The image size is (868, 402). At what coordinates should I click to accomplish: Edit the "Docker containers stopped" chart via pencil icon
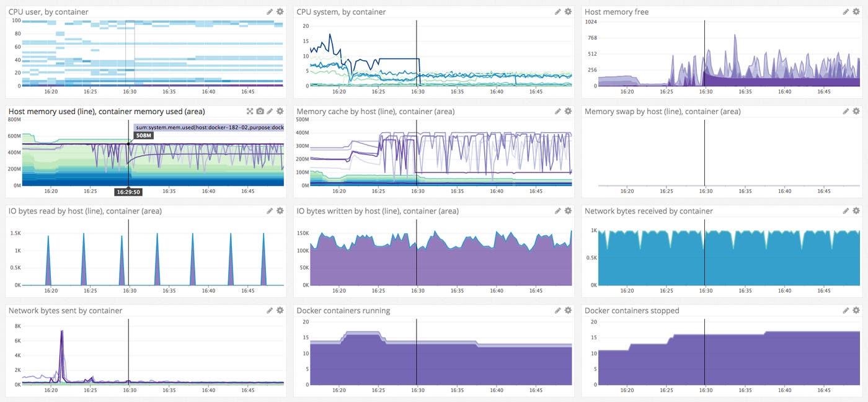tap(846, 310)
